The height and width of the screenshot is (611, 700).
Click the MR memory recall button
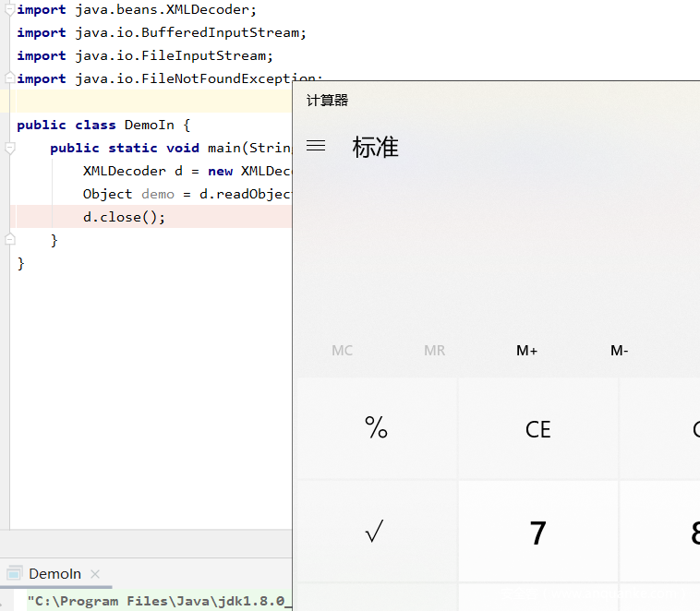[x=434, y=351]
